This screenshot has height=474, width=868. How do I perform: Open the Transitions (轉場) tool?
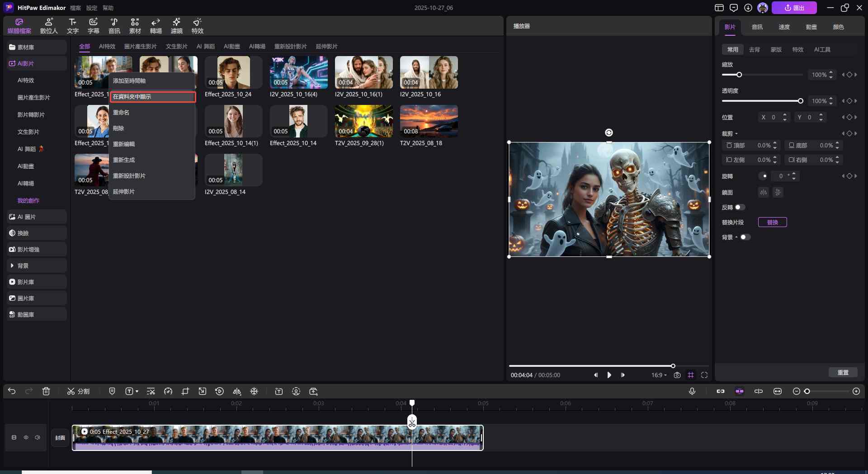(x=156, y=26)
